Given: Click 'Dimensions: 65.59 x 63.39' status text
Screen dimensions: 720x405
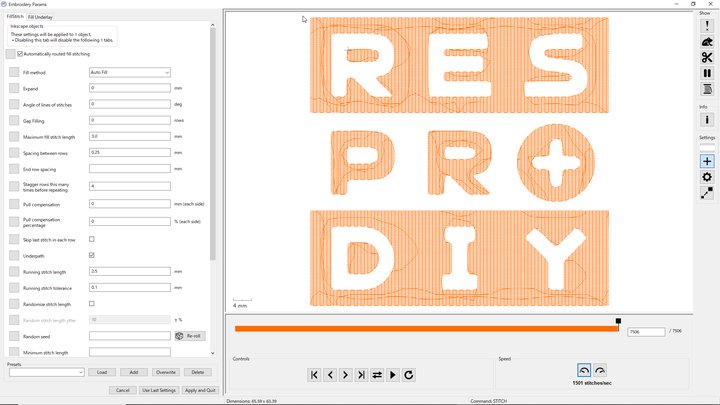Looking at the screenshot, I should [x=251, y=401].
